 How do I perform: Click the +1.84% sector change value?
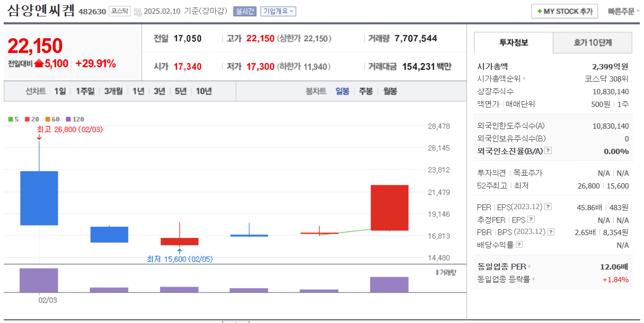coord(615,279)
